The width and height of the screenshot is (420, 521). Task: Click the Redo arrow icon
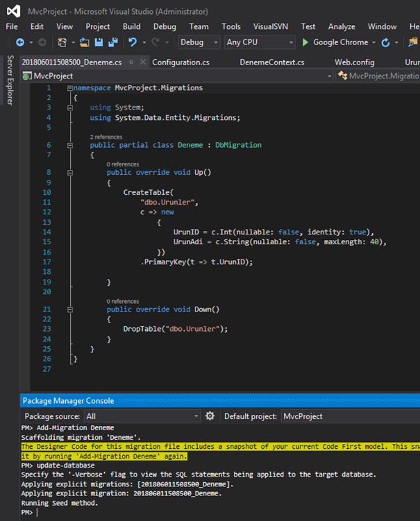pyautogui.click(x=156, y=42)
